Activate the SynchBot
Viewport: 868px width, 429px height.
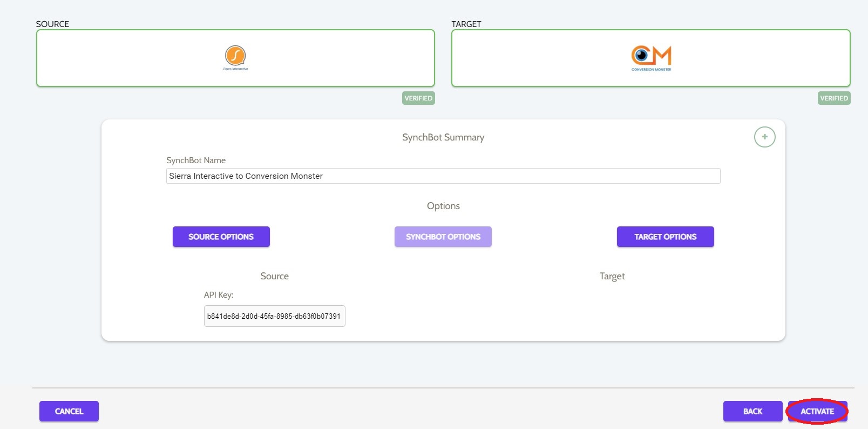tap(817, 411)
